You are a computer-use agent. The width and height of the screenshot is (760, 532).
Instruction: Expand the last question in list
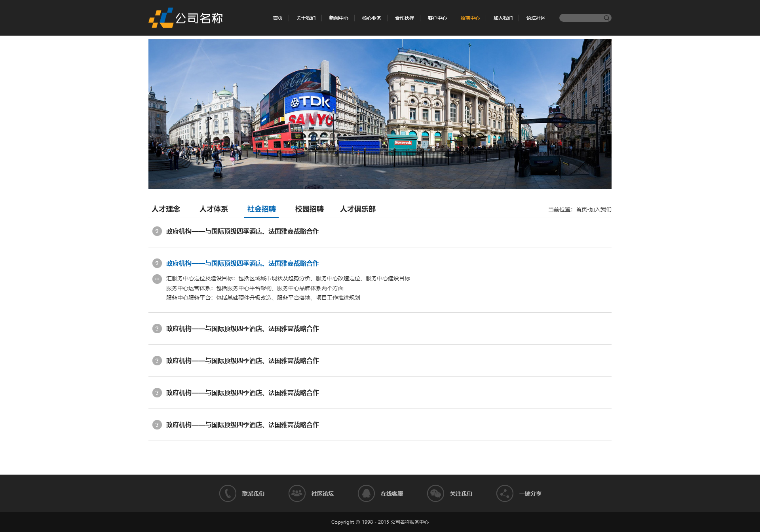click(x=242, y=425)
